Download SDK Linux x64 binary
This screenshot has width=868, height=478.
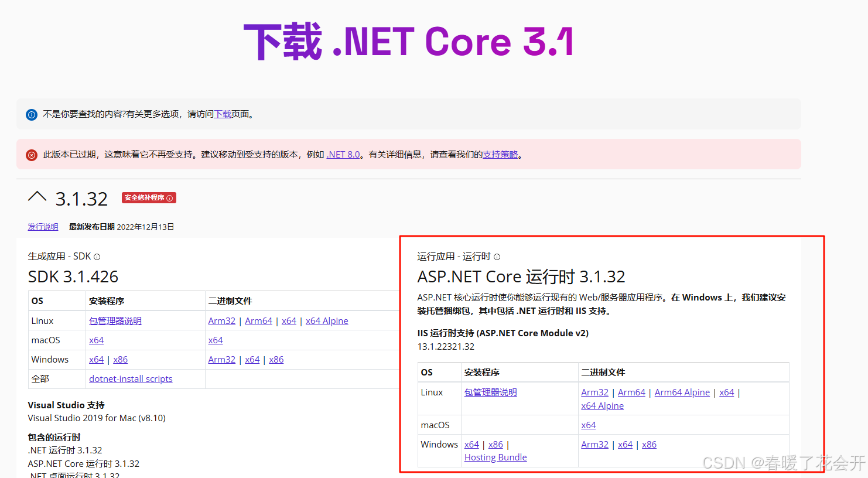[x=289, y=321]
